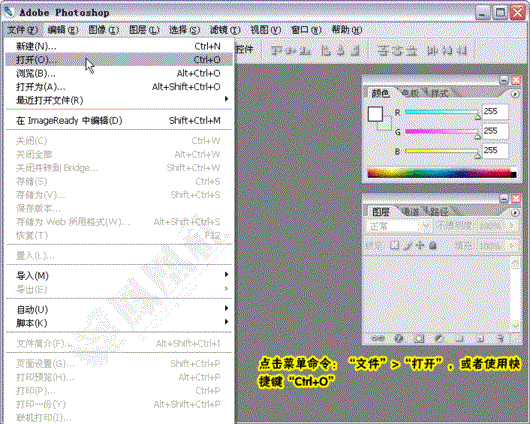The height and width of the screenshot is (424, 530).
Task: Open the 图像(I) menu
Action: [103, 30]
